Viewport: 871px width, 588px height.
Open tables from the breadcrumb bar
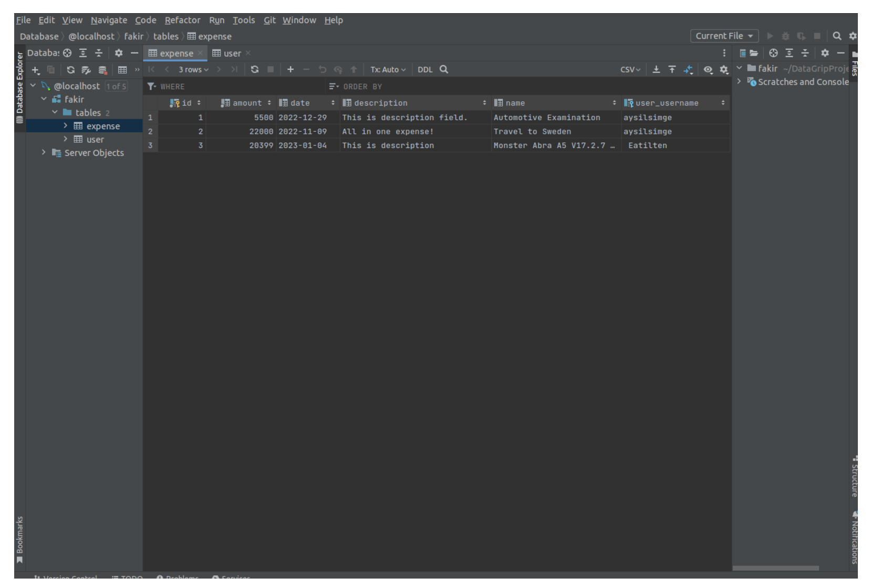coord(166,36)
